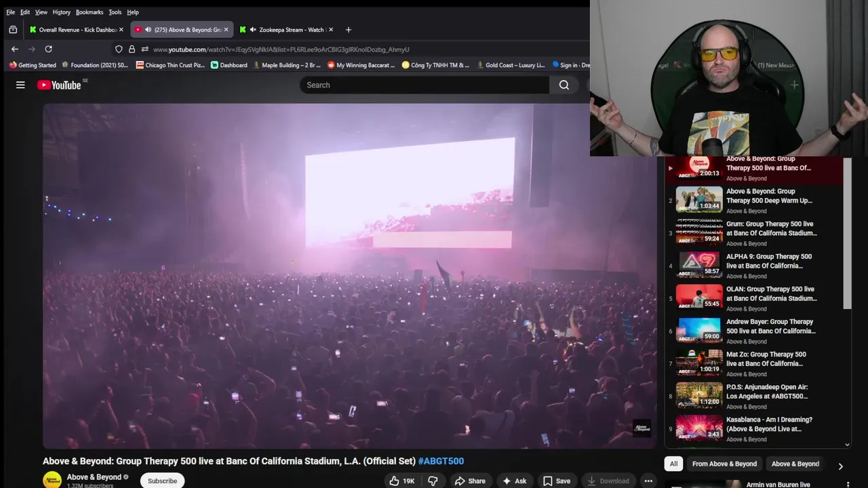Viewport: 868px width, 488px height.
Task: Open Công Ty TNHH TM bookmark
Action: [x=435, y=65]
